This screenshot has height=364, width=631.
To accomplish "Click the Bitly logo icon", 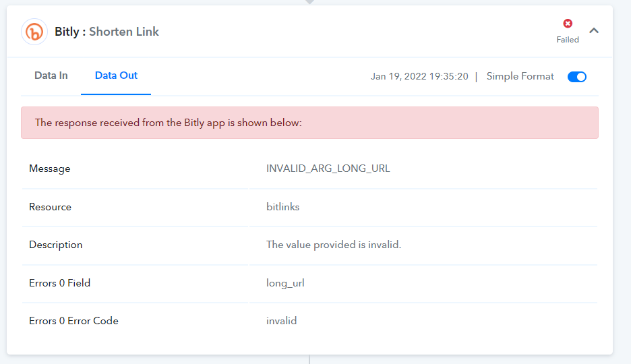I will coord(34,32).
